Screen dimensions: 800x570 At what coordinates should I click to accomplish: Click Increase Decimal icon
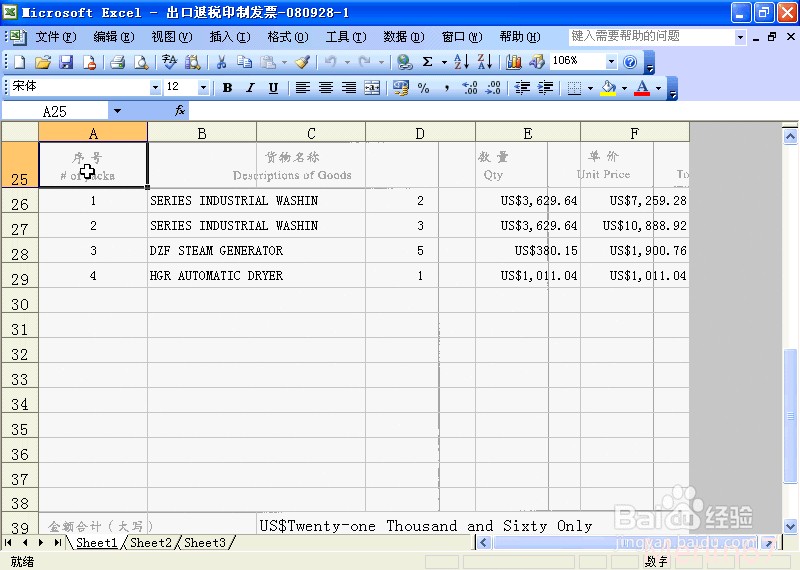(469, 88)
